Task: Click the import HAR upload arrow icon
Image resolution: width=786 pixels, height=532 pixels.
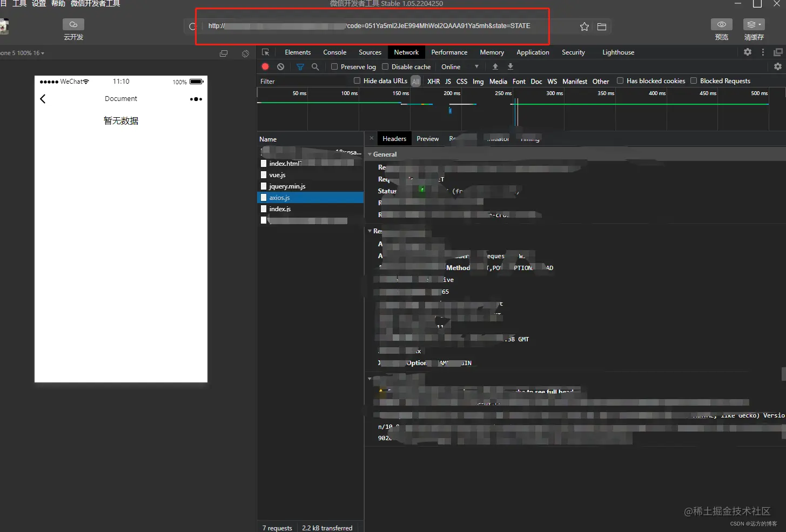Action: click(495, 66)
